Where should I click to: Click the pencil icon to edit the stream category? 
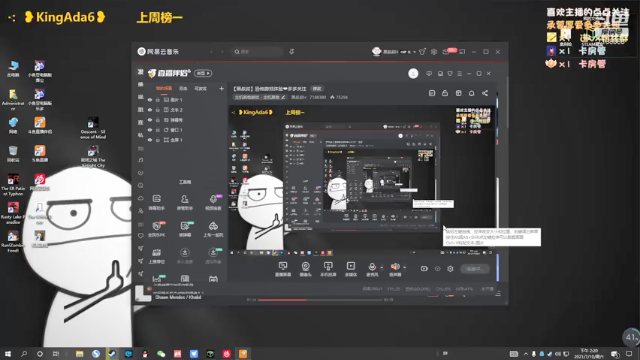(283, 97)
